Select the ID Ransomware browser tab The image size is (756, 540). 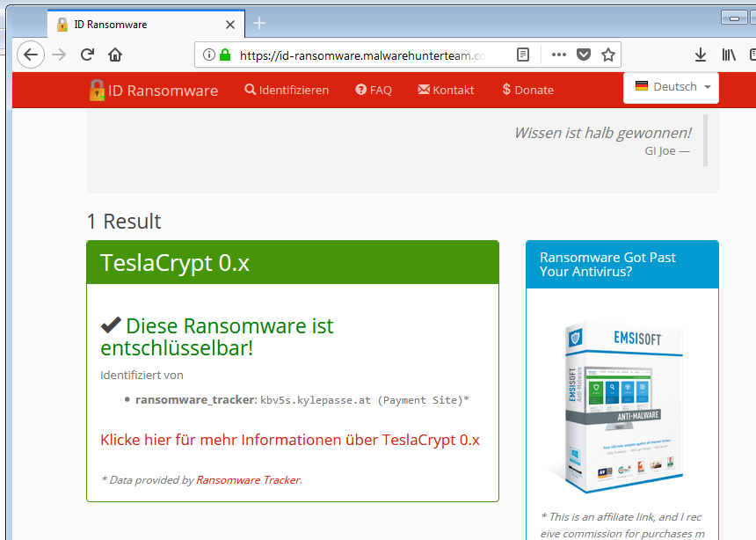(146, 24)
